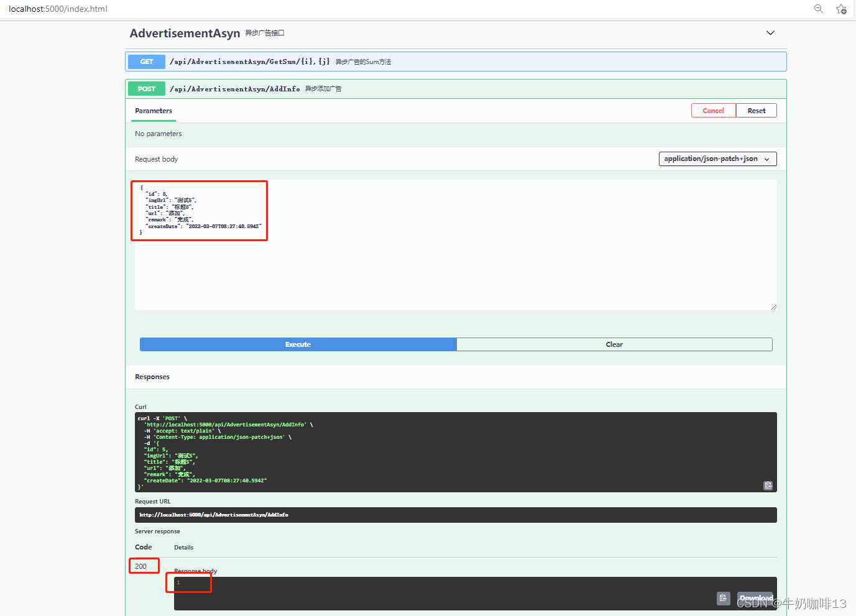Click the Cancel button
Viewport: 856px width, 616px height.
(713, 111)
